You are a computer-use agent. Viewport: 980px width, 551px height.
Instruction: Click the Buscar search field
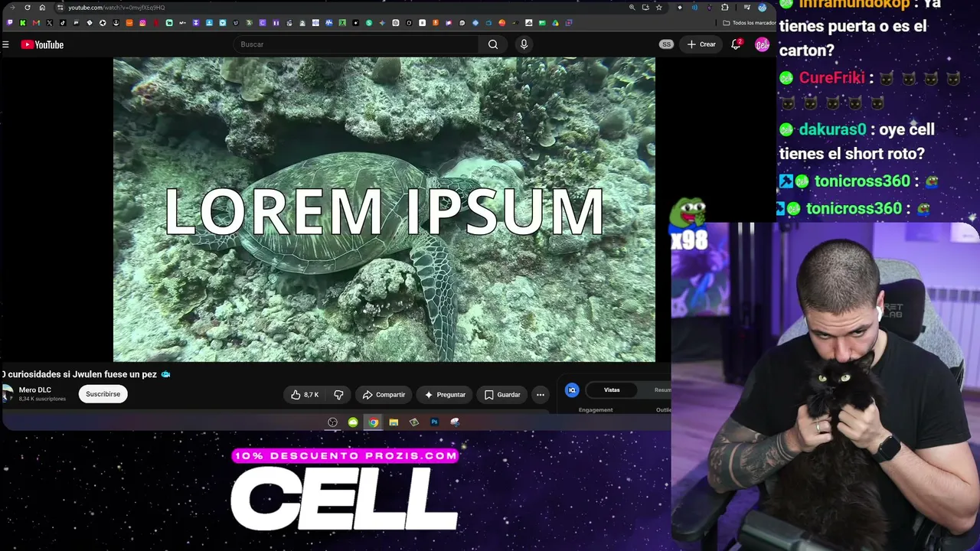click(356, 44)
